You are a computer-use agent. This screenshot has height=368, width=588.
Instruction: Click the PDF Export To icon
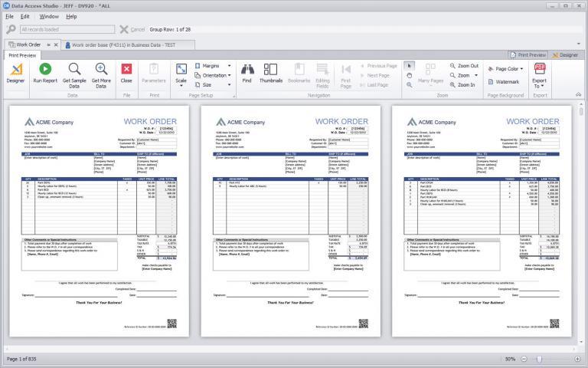tap(540, 69)
